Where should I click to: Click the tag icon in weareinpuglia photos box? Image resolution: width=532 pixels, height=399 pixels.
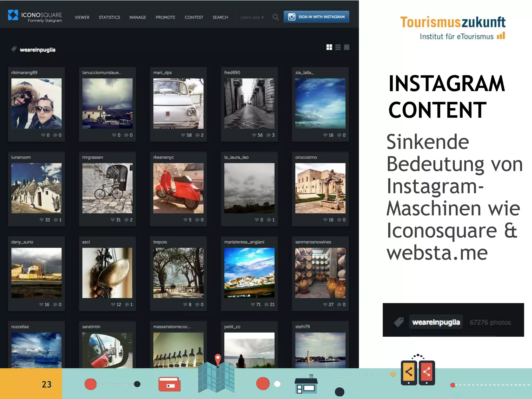399,322
